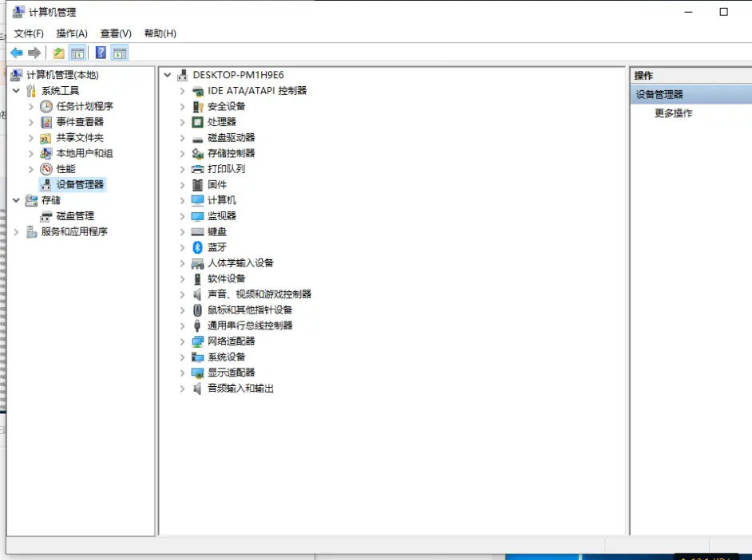
Task: Click the Up one level folder icon
Action: (58, 53)
